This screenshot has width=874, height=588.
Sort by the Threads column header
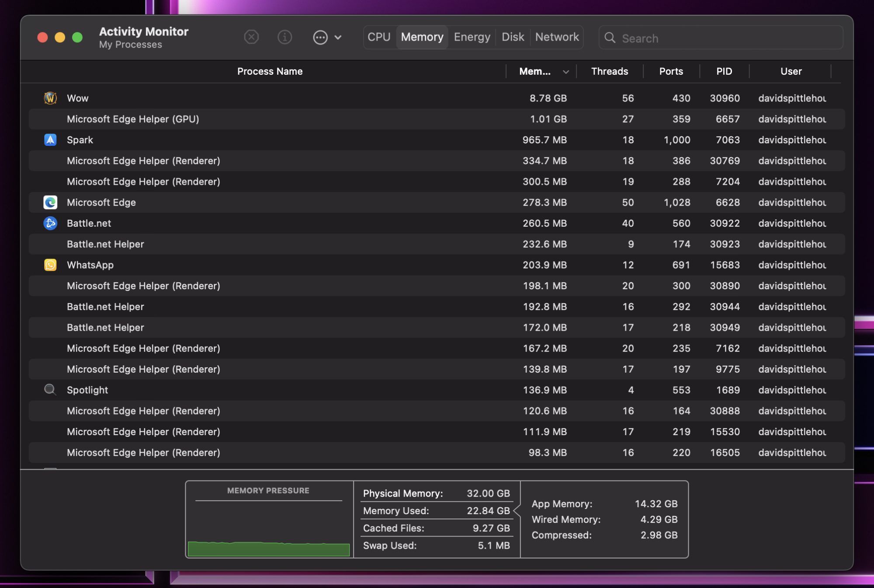pyautogui.click(x=609, y=71)
